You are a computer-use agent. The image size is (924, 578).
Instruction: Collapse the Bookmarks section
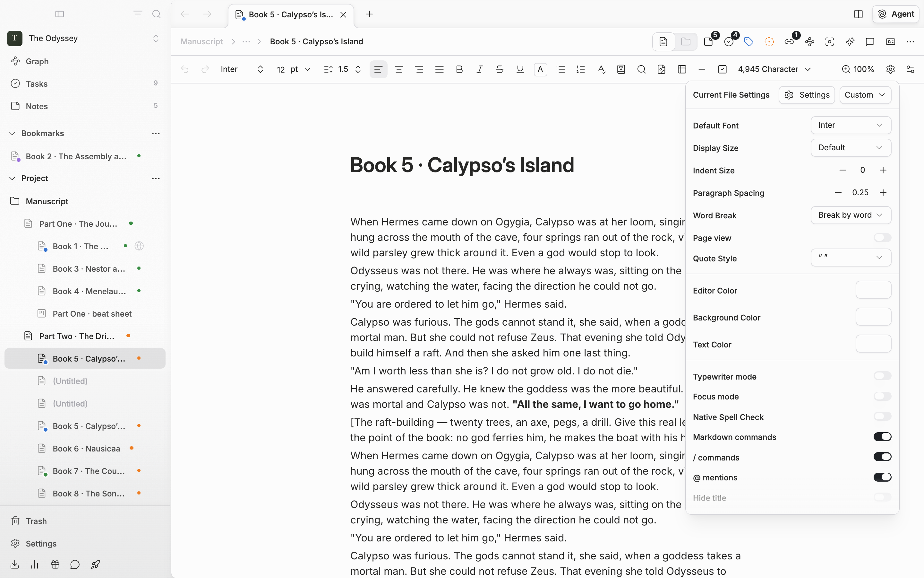(12, 133)
